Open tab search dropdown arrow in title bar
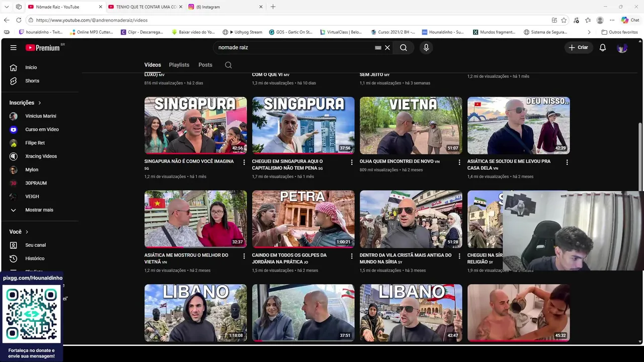Screen dimensions: 644x362 pyautogui.click(x=7, y=7)
